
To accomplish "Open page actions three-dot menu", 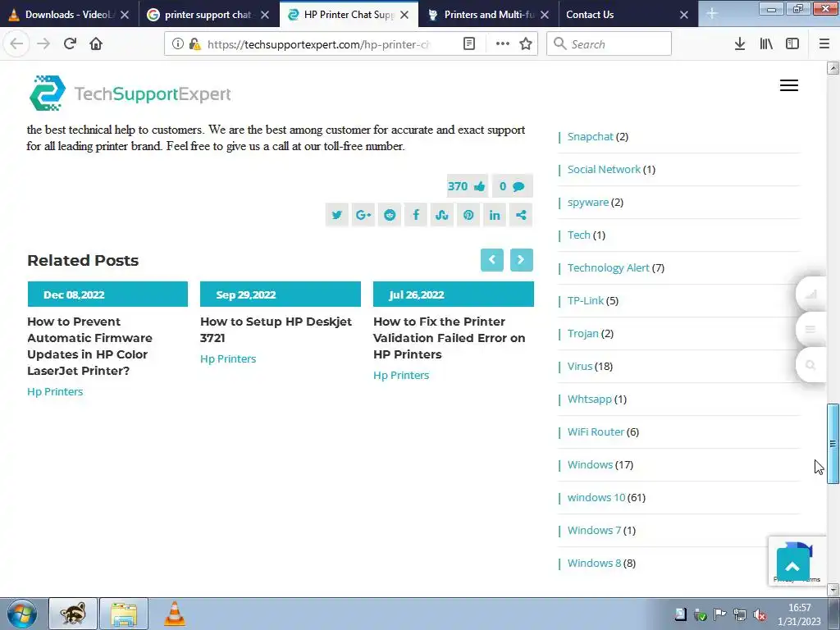I will 503,43.
